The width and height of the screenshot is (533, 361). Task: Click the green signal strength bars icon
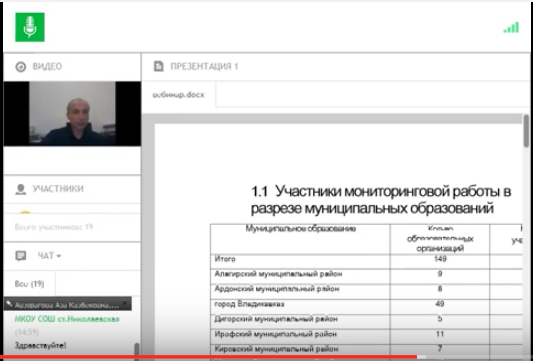tap(511, 28)
